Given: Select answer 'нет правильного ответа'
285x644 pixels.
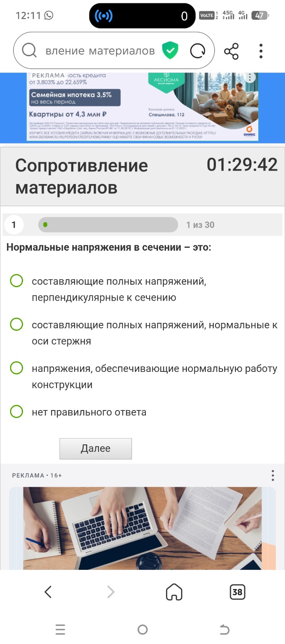Looking at the screenshot, I should 16,412.
